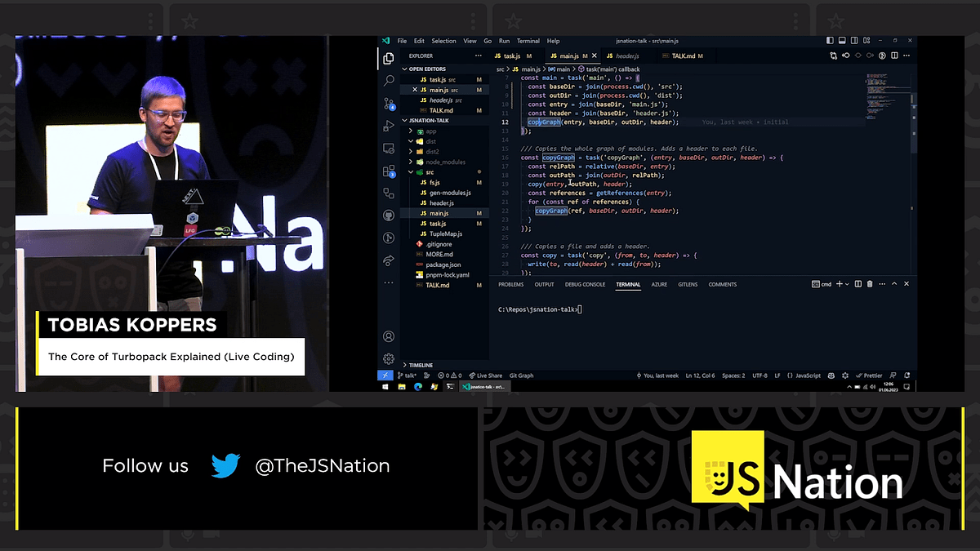
Task: Open a new terminal with the plus icon
Action: (840, 283)
